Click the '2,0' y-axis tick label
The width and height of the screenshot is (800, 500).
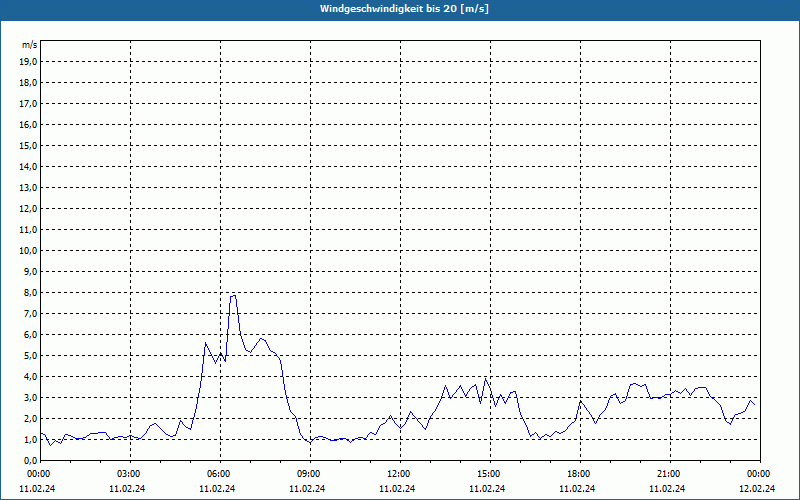pyautogui.click(x=30, y=418)
